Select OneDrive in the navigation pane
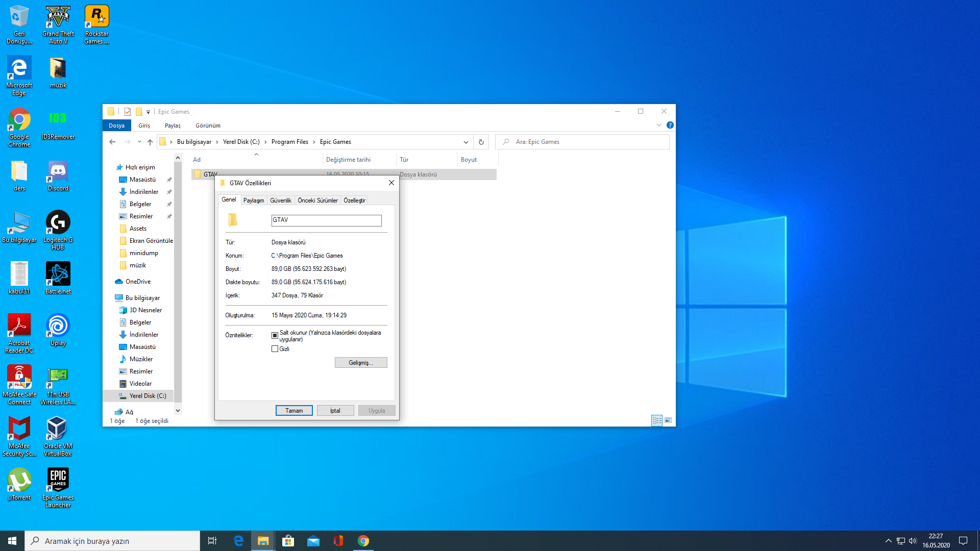Screen dimensions: 980x551 pyautogui.click(x=138, y=282)
